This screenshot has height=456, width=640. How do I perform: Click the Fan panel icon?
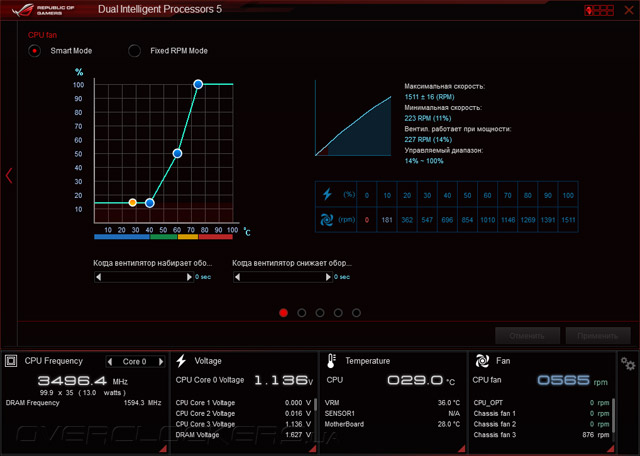click(482, 361)
